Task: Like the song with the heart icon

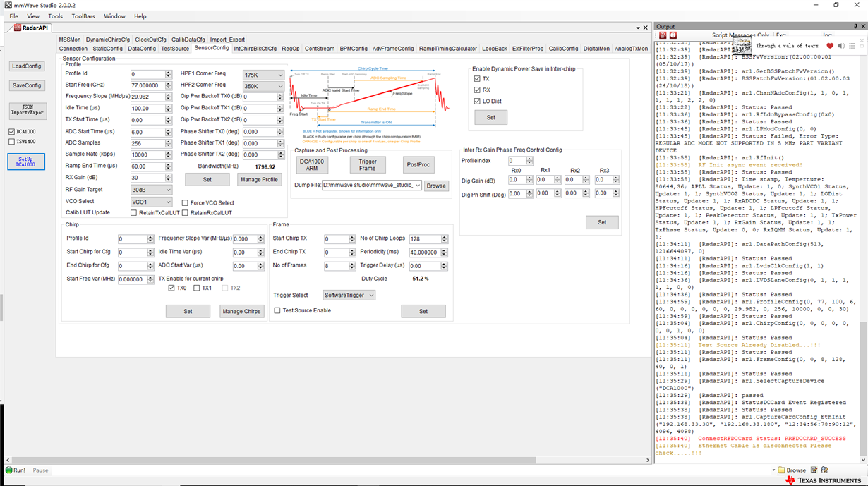Action: click(x=830, y=46)
